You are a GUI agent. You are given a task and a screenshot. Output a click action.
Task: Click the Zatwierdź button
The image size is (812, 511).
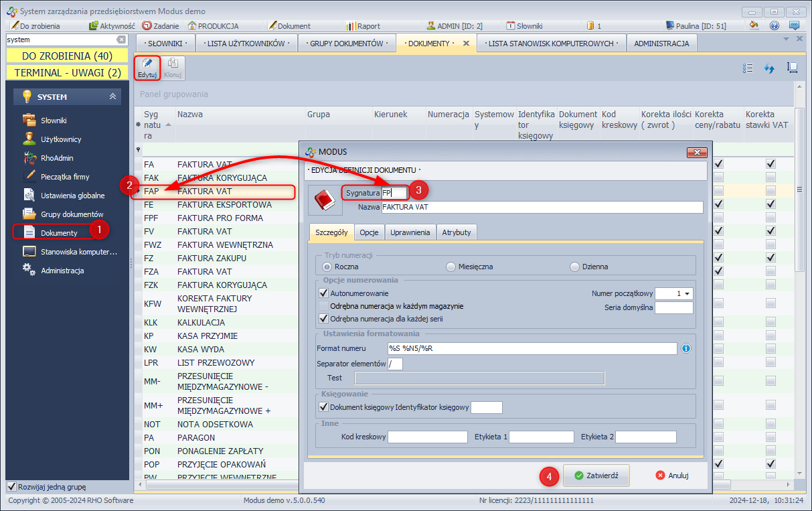coord(596,476)
